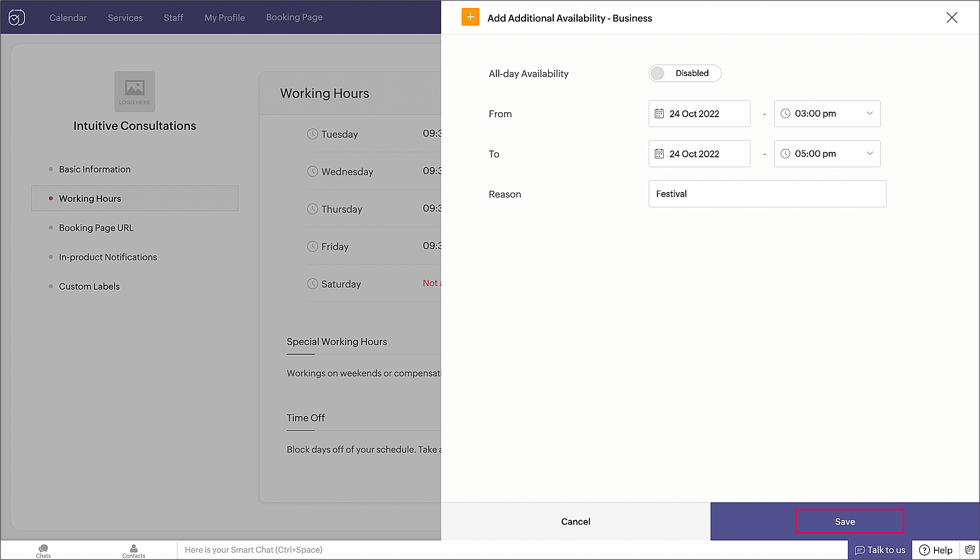Click the logo placeholder image
Viewport: 980px width, 560px height.
coord(135,92)
